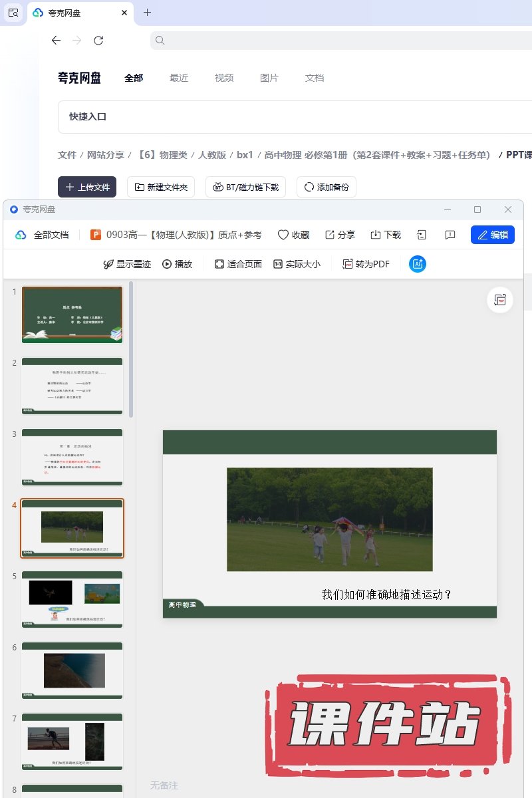
Task: Click 上传文件 upload button
Action: pos(87,187)
